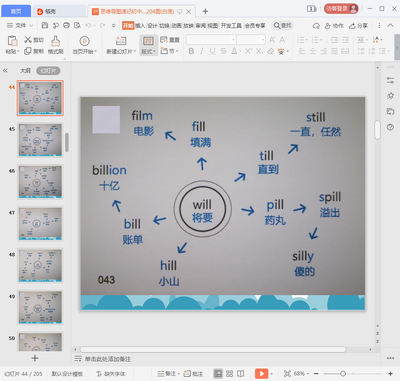Open the Design (设计) ribbon tab
The image size is (400, 381).
pyautogui.click(x=152, y=26)
